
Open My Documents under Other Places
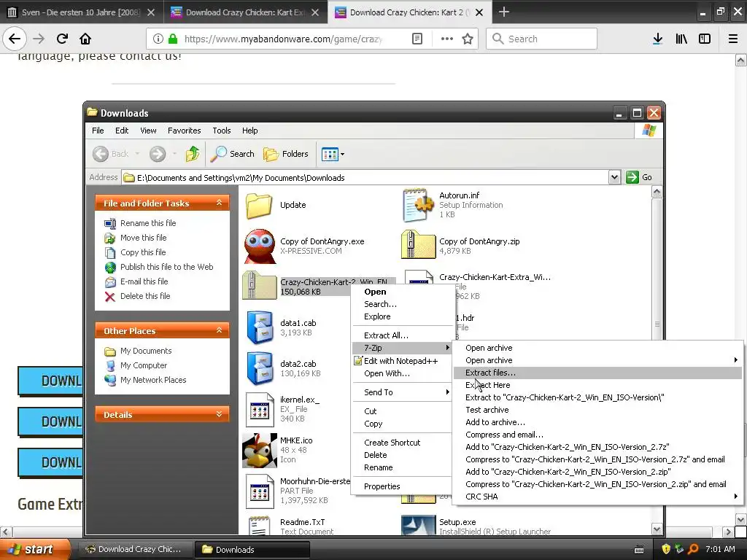tap(146, 351)
